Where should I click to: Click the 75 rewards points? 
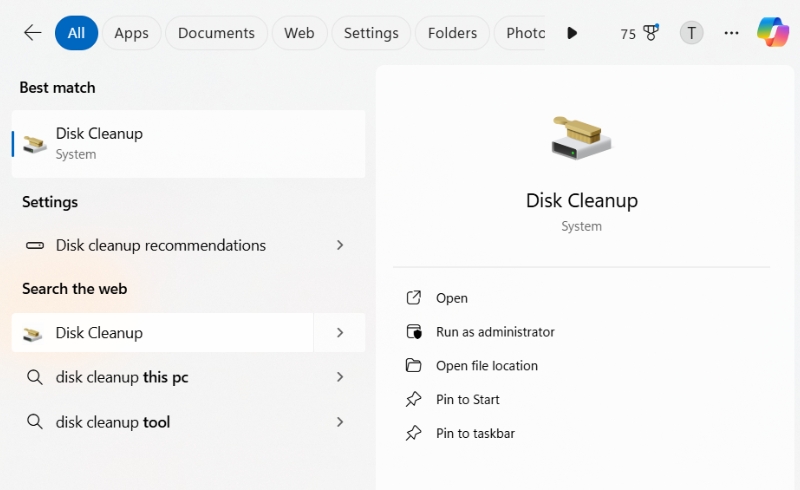point(628,34)
